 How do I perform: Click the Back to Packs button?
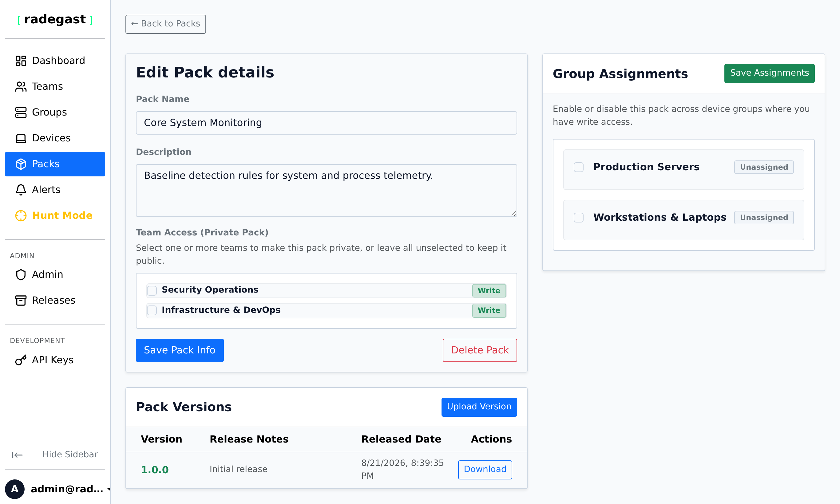click(165, 24)
